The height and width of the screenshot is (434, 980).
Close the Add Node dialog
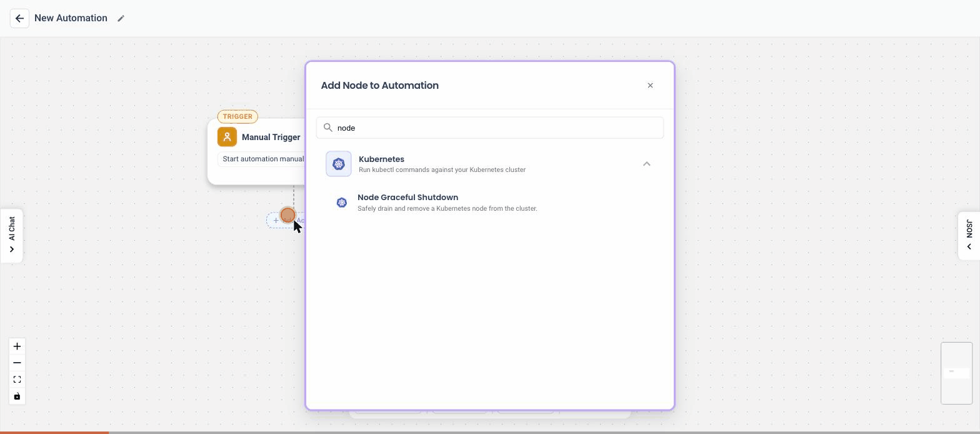click(x=650, y=85)
